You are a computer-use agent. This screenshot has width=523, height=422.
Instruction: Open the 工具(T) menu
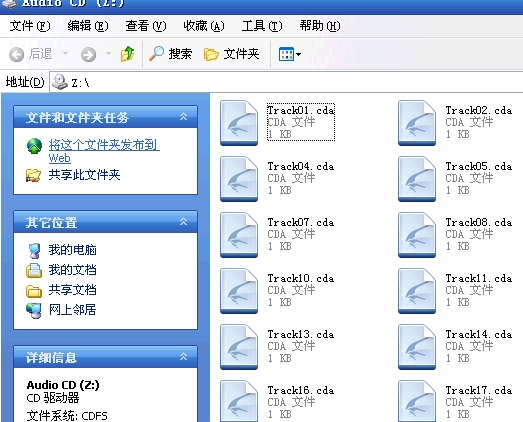point(262,26)
